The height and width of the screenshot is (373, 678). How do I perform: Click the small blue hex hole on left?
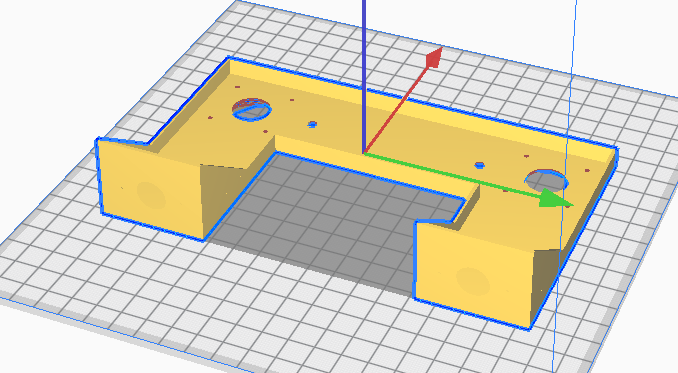tap(312, 124)
